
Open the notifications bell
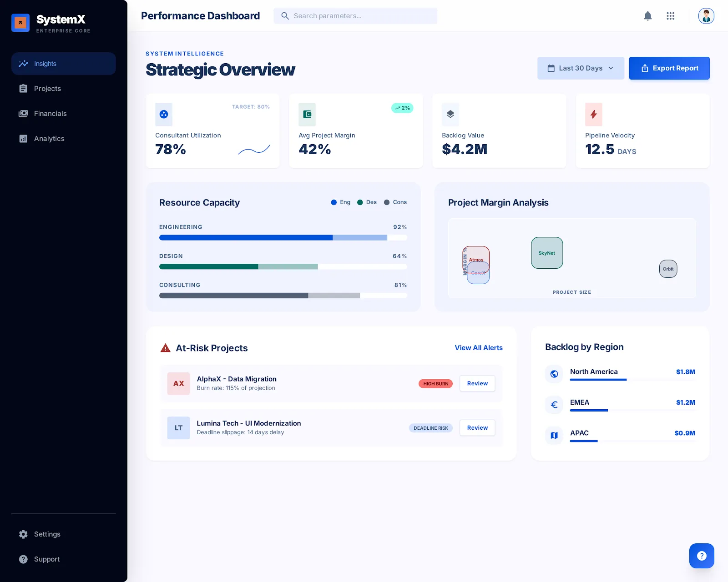648,16
